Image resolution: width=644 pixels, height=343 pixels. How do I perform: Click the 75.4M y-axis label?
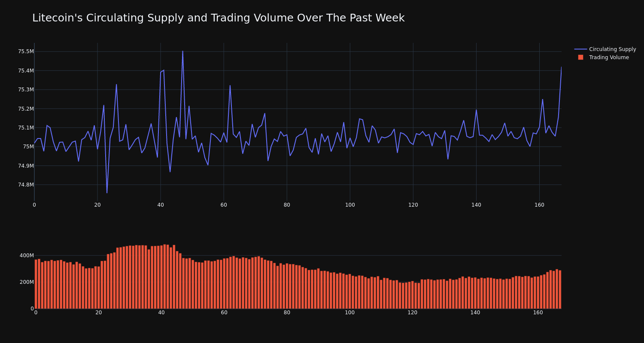pos(26,71)
